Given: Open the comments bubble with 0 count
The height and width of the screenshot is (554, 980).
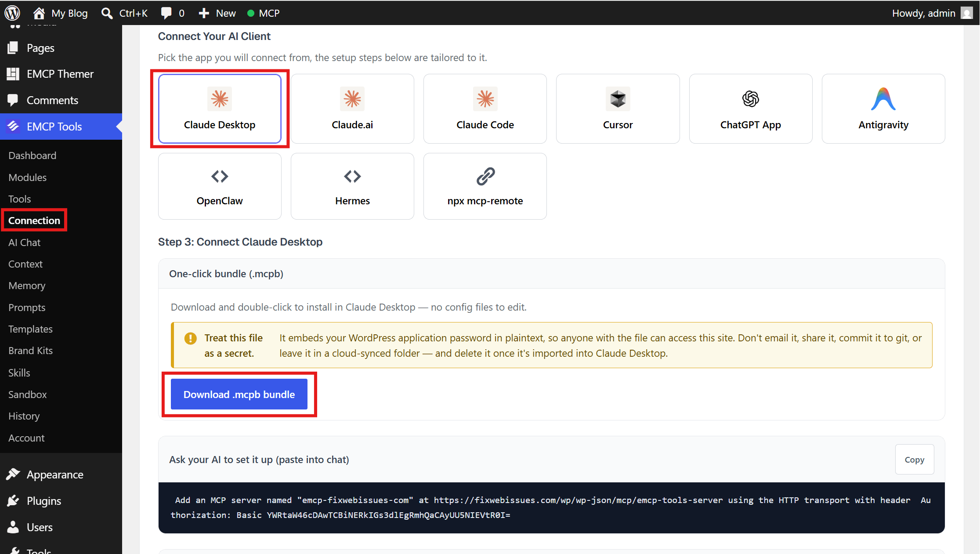Looking at the screenshot, I should pos(166,13).
